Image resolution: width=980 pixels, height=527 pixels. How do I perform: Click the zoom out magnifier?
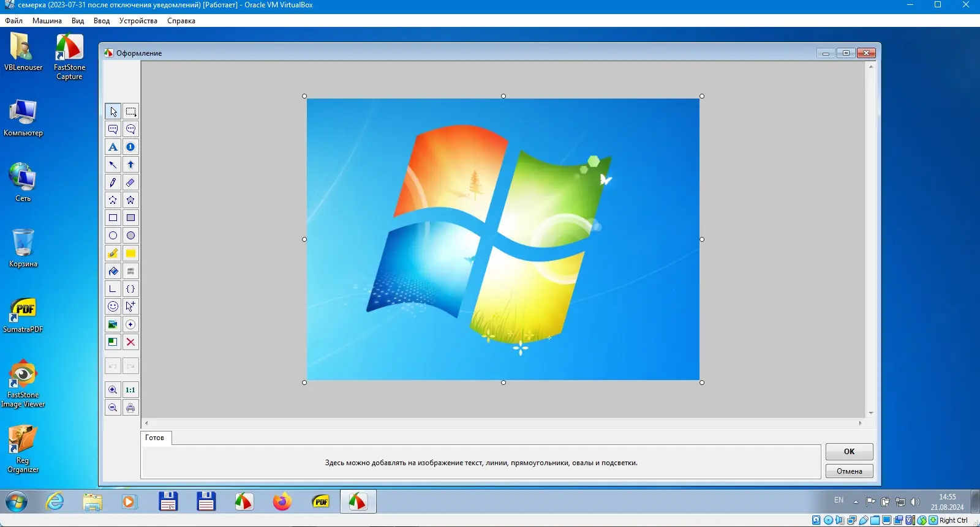(x=113, y=408)
